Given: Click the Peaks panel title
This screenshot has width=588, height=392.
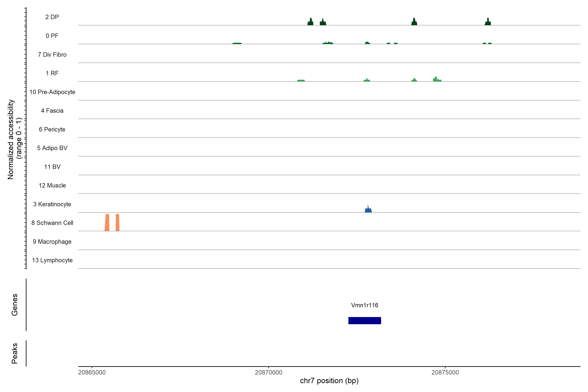Looking at the screenshot, I should click(x=15, y=353).
